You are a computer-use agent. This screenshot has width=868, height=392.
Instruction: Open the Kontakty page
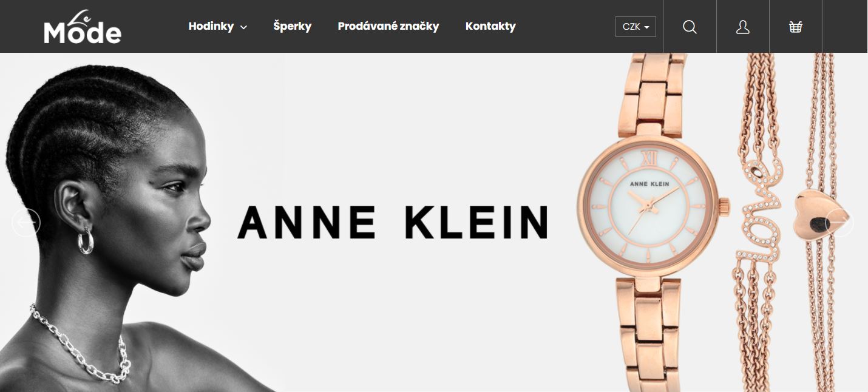pyautogui.click(x=490, y=26)
